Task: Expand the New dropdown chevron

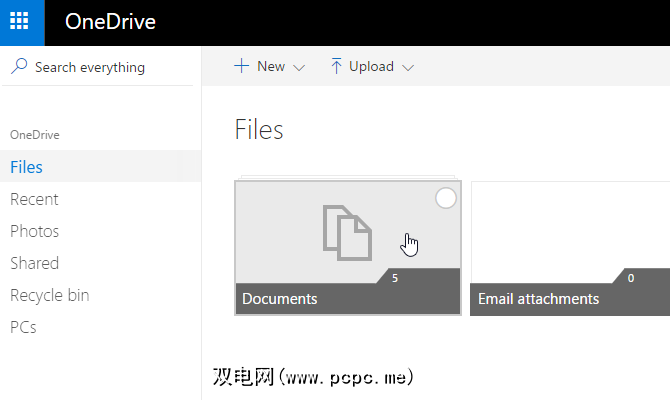Action: (299, 68)
